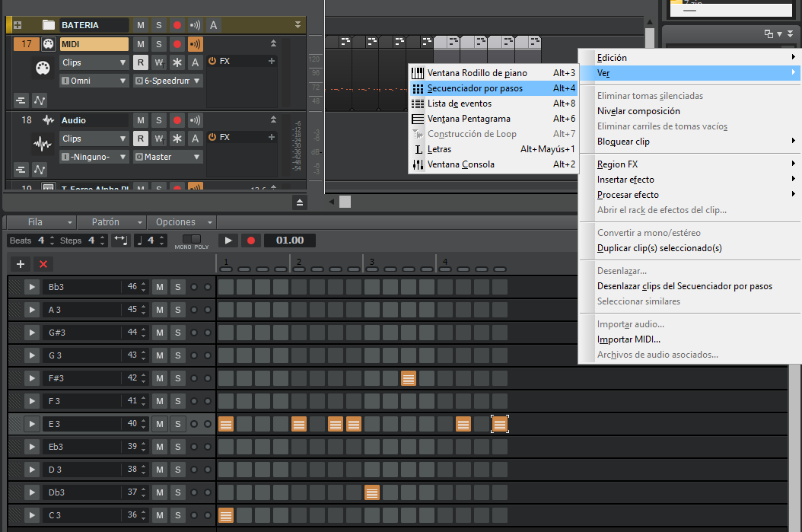Delete row with red X button
This screenshot has height=532, width=802.
[43, 264]
